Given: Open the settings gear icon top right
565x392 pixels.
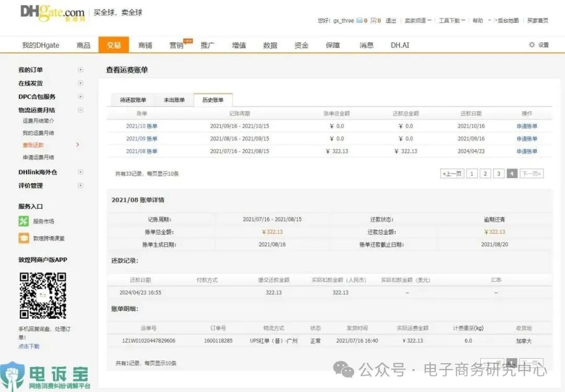Looking at the screenshot, I should 532,45.
